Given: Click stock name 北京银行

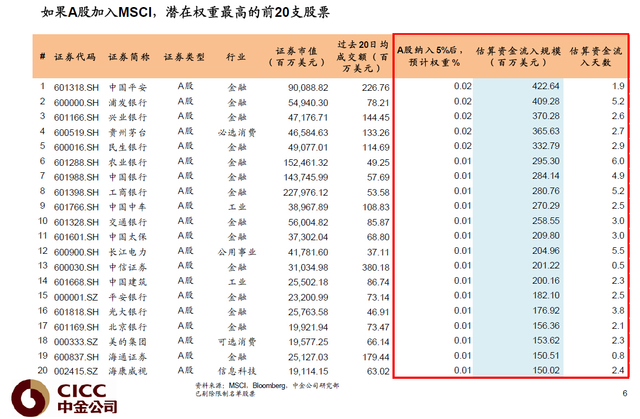Looking at the screenshot, I should [x=128, y=327].
